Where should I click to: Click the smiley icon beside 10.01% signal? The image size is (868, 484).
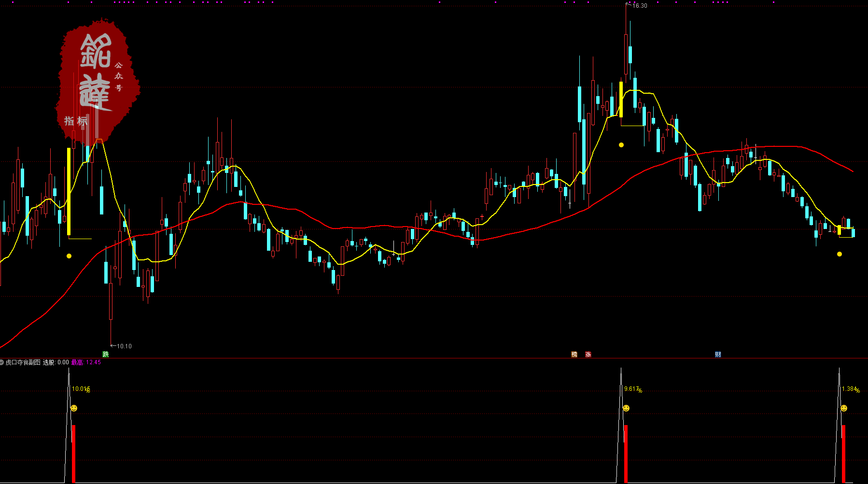73,408
